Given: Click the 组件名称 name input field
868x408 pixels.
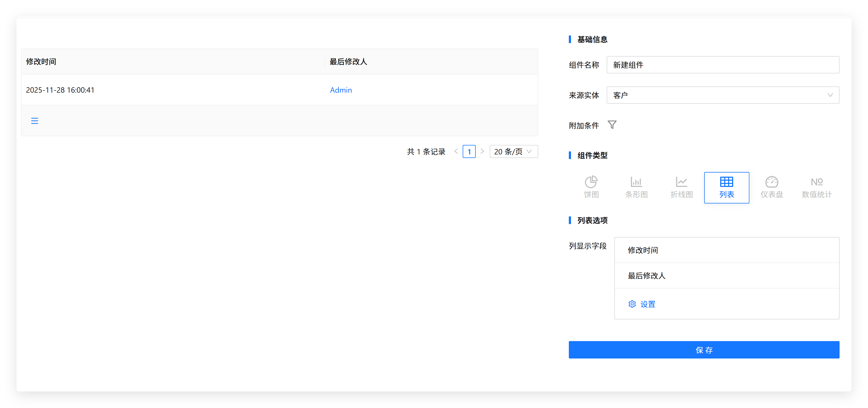Looking at the screenshot, I should (722, 65).
